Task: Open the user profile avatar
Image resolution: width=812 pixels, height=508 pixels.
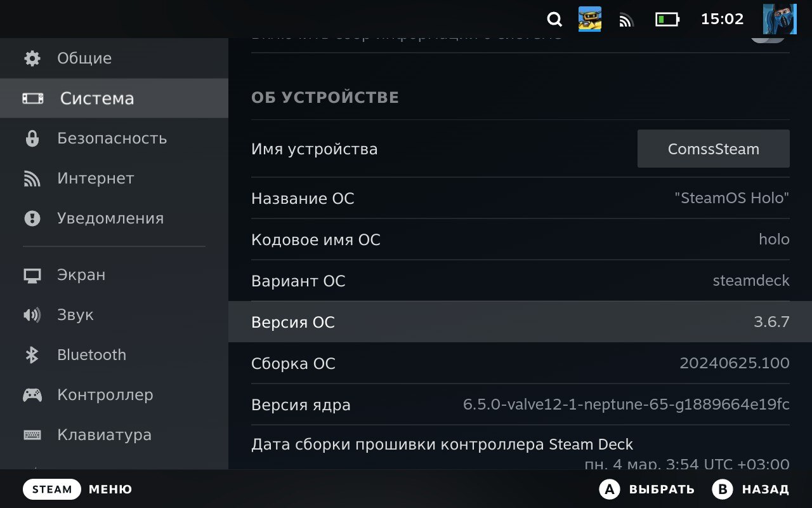Action: coord(779,19)
